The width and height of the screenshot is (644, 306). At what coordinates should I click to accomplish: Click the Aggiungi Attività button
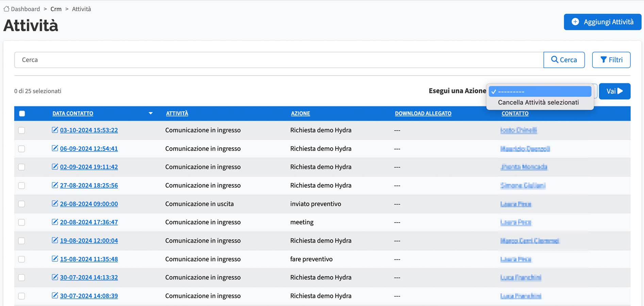602,22
